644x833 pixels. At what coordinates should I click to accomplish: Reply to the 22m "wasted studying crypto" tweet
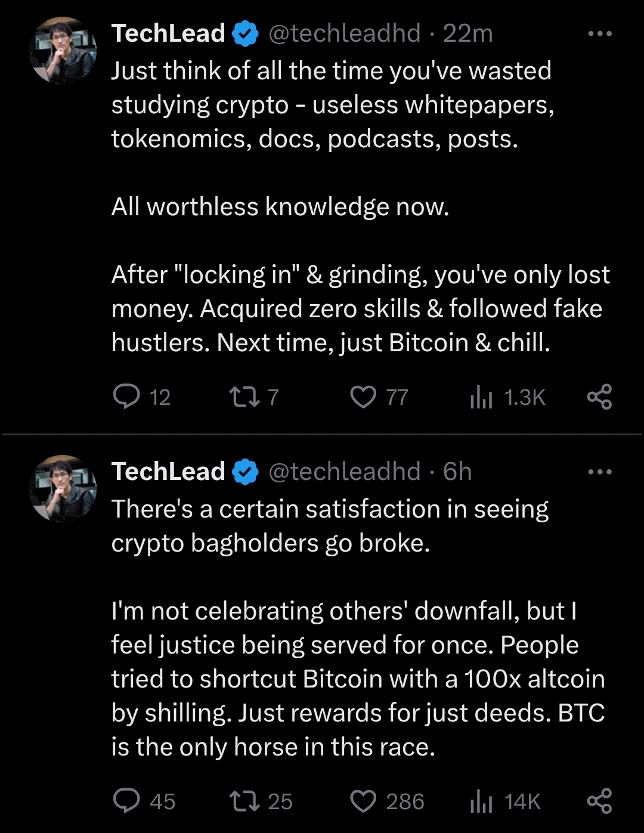coord(126,397)
